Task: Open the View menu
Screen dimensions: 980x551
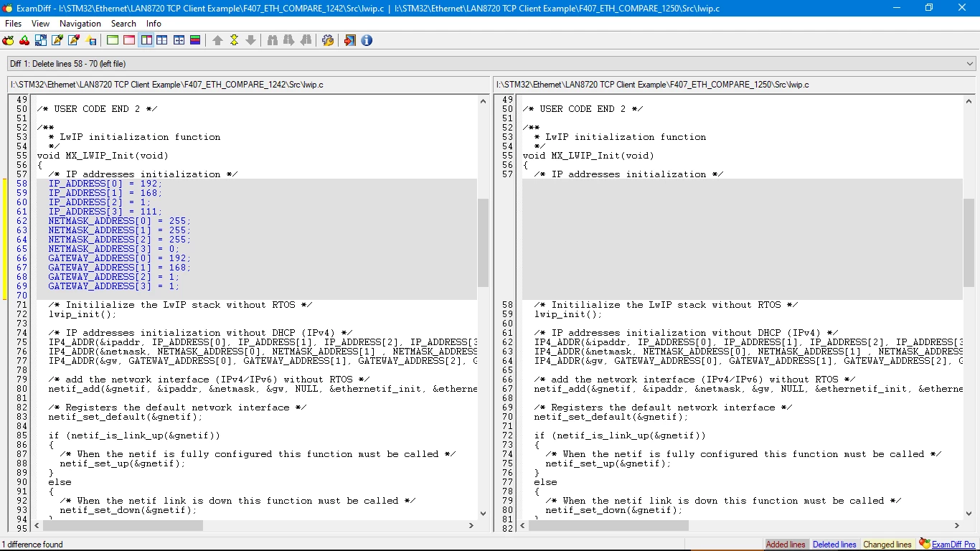Action: click(x=40, y=24)
